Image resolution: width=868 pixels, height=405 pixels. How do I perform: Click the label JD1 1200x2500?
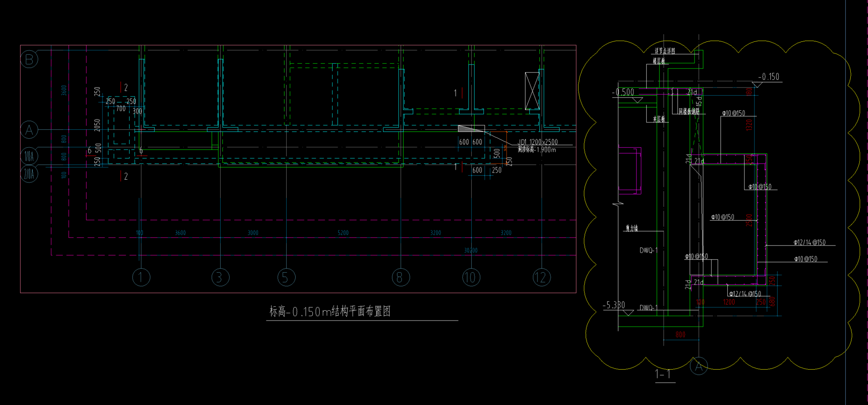pos(537,142)
